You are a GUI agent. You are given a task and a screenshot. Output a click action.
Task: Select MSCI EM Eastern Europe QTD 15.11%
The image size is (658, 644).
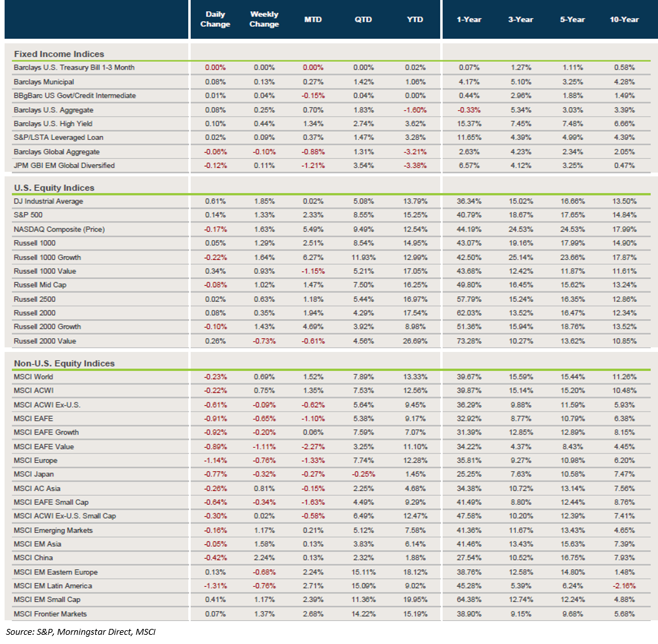(363, 572)
